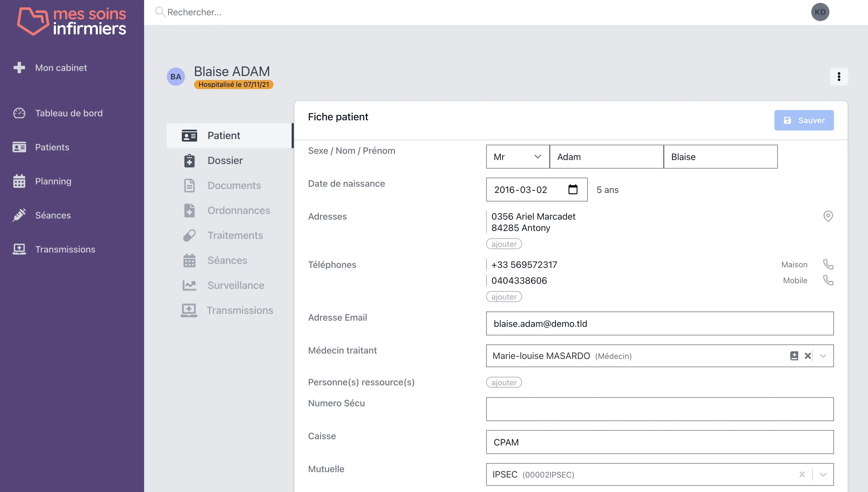868x492 pixels.
Task: Click the Traitements pill icon
Action: tap(189, 235)
